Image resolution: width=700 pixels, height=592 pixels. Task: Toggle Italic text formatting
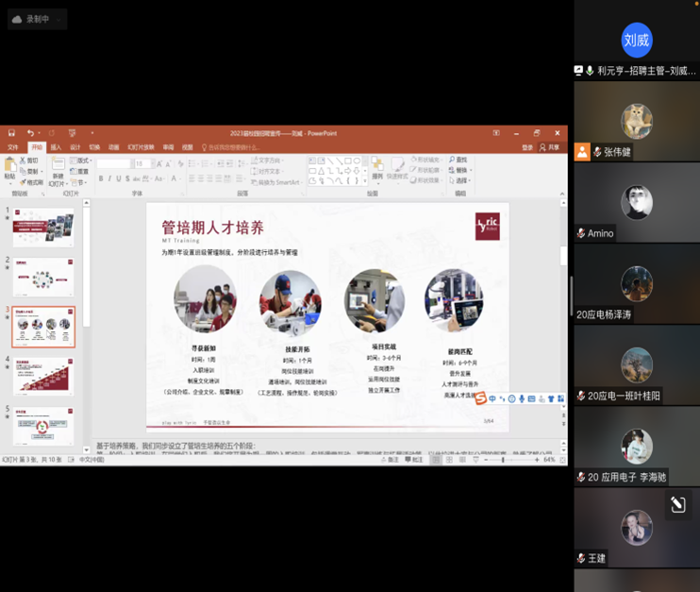[x=110, y=178]
